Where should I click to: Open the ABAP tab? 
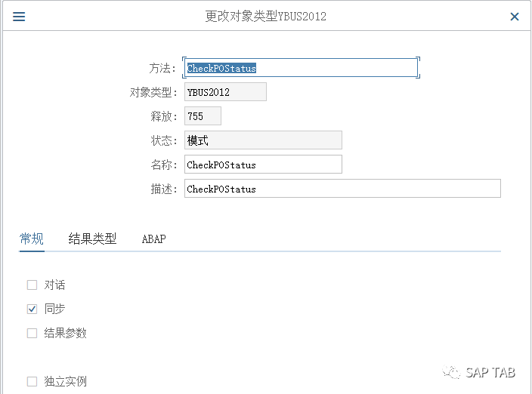pyautogui.click(x=153, y=239)
